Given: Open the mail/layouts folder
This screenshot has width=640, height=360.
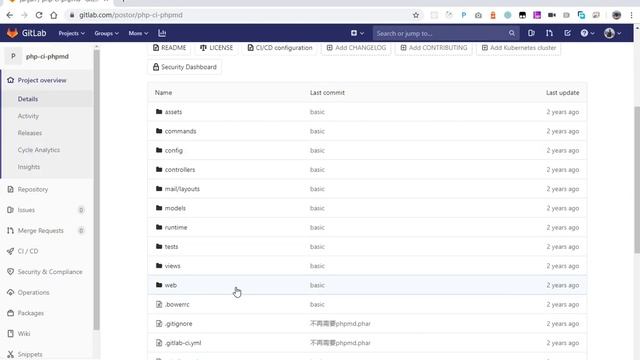Looking at the screenshot, I should [x=182, y=189].
